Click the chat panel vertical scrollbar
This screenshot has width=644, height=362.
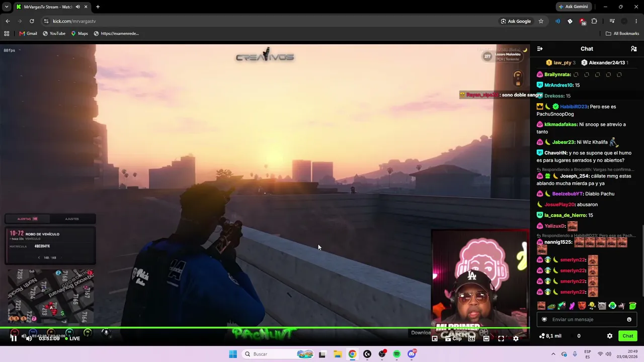click(642, 261)
